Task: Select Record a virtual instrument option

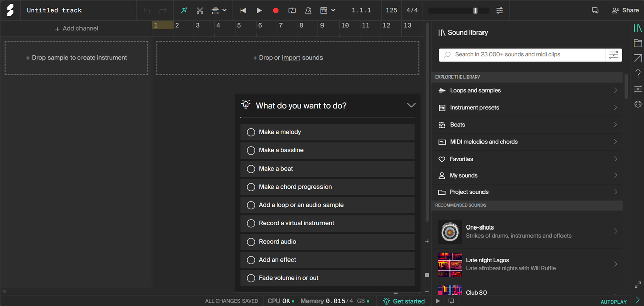Action: tap(328, 223)
